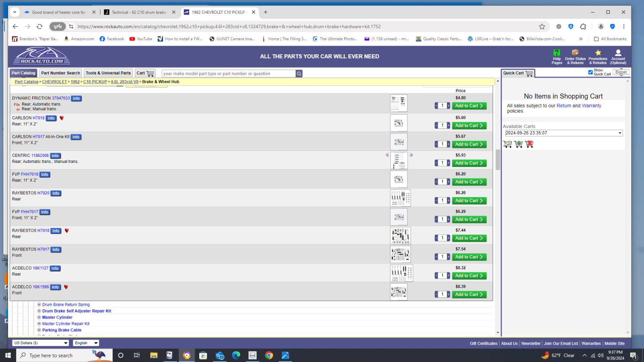Viewport: 644px width, 362px height.
Task: Decrease quantity for CARLSON H7018
Action: pos(436,125)
